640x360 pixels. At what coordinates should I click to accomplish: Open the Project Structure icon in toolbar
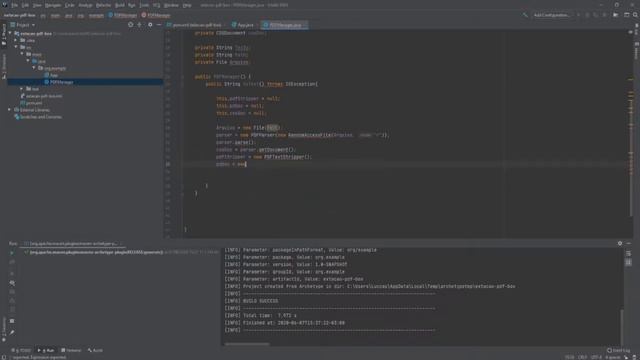tap(616, 15)
